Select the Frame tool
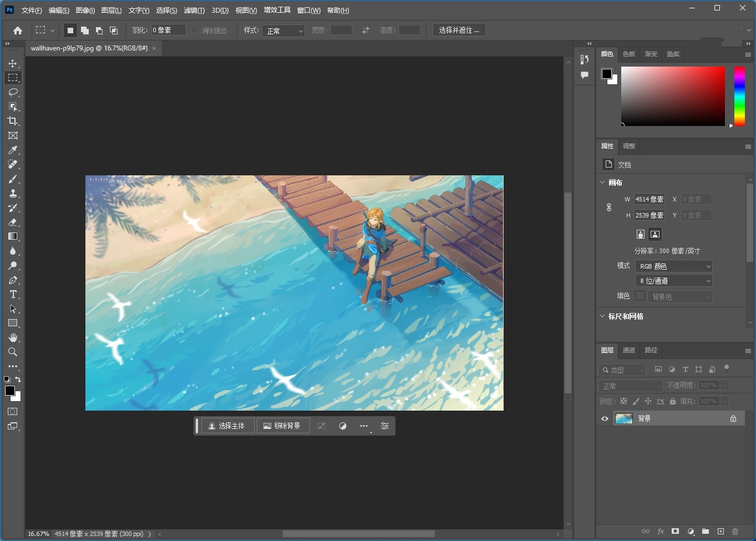Screen dimensions: 756x541 pyautogui.click(x=13, y=135)
